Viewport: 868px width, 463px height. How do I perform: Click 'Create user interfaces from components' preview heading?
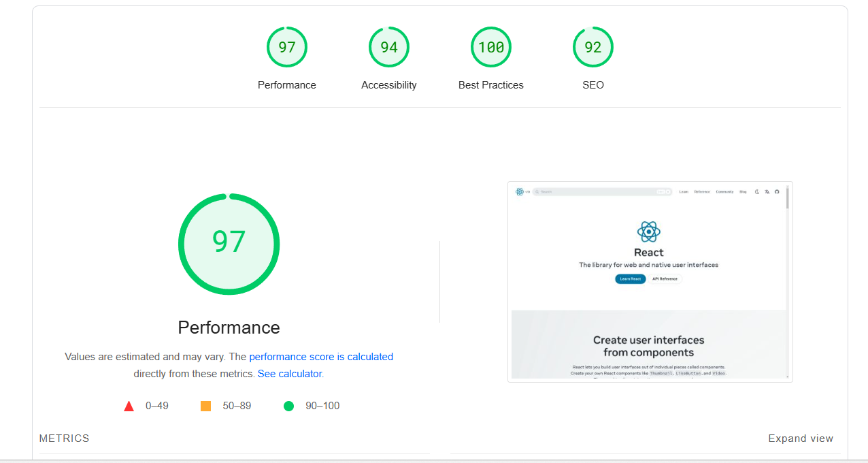point(649,346)
